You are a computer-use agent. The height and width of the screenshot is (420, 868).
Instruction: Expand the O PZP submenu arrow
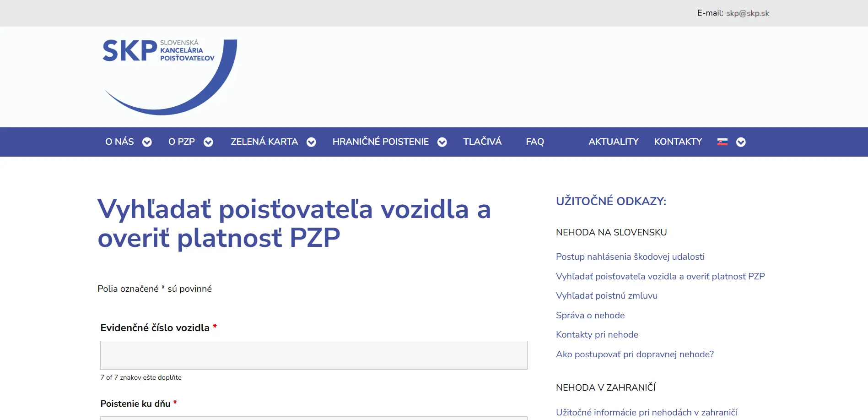point(208,142)
